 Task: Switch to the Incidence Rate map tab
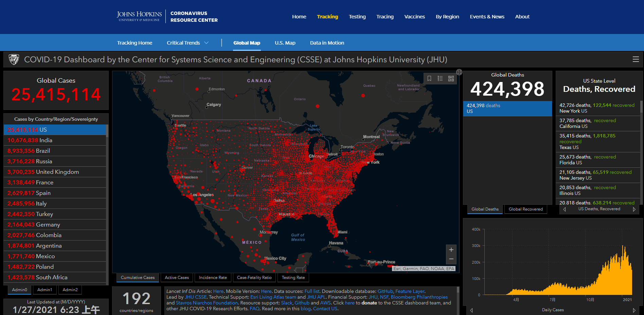pyautogui.click(x=213, y=278)
